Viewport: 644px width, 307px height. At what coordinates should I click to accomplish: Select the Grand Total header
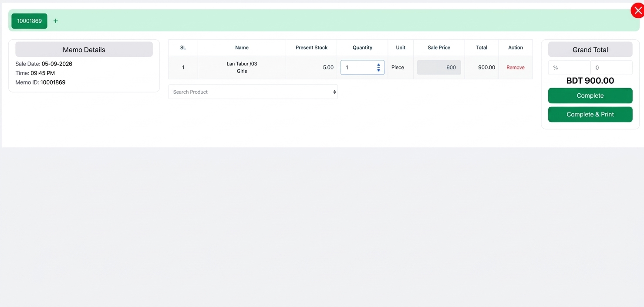(590, 50)
